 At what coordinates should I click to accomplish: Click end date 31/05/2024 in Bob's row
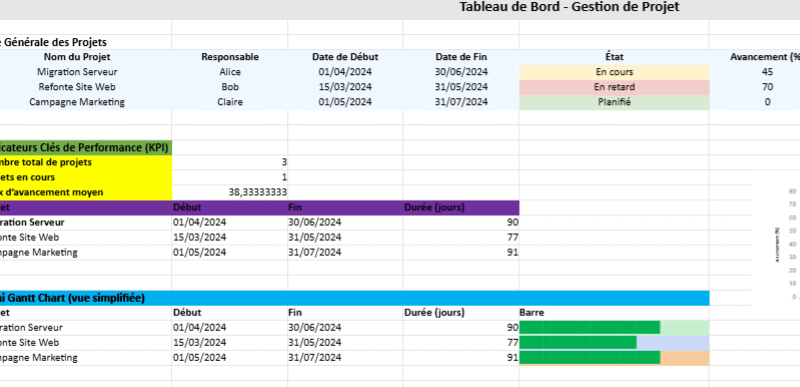[x=461, y=87]
